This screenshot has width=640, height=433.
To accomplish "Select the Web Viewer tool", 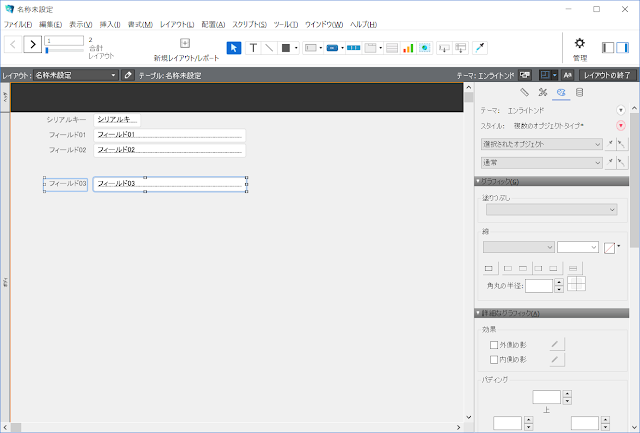I will coord(424,48).
